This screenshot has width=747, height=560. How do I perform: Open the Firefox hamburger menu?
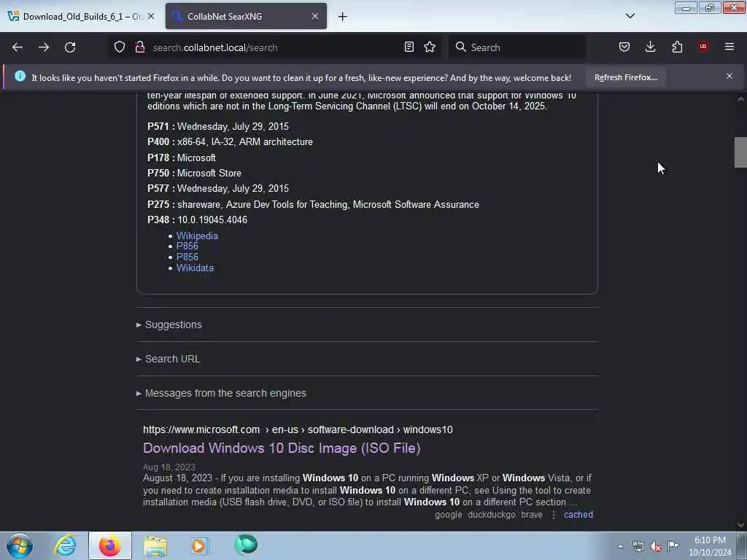coord(729,47)
